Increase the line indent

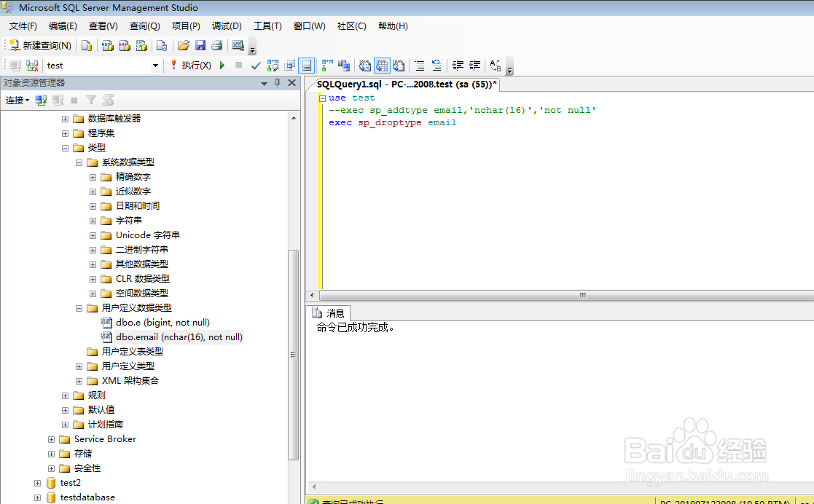pos(474,66)
